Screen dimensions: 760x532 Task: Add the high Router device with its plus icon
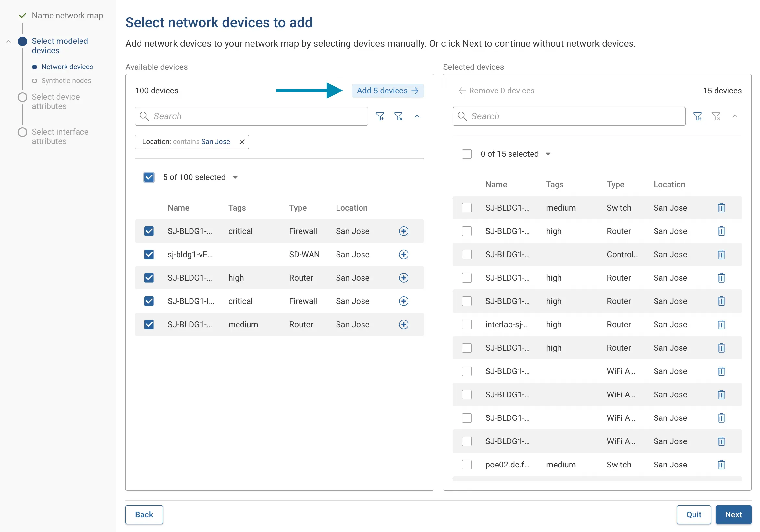tap(403, 278)
